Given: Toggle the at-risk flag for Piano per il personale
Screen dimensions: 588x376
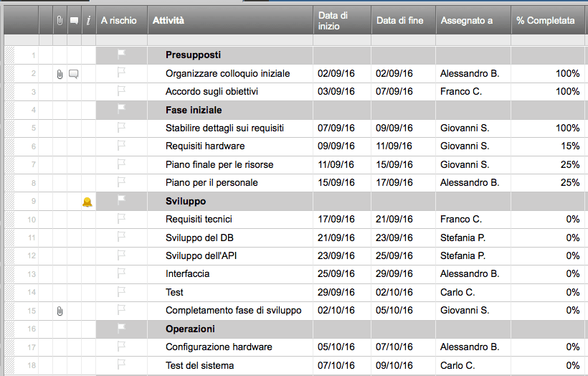Looking at the screenshot, I should [x=121, y=182].
